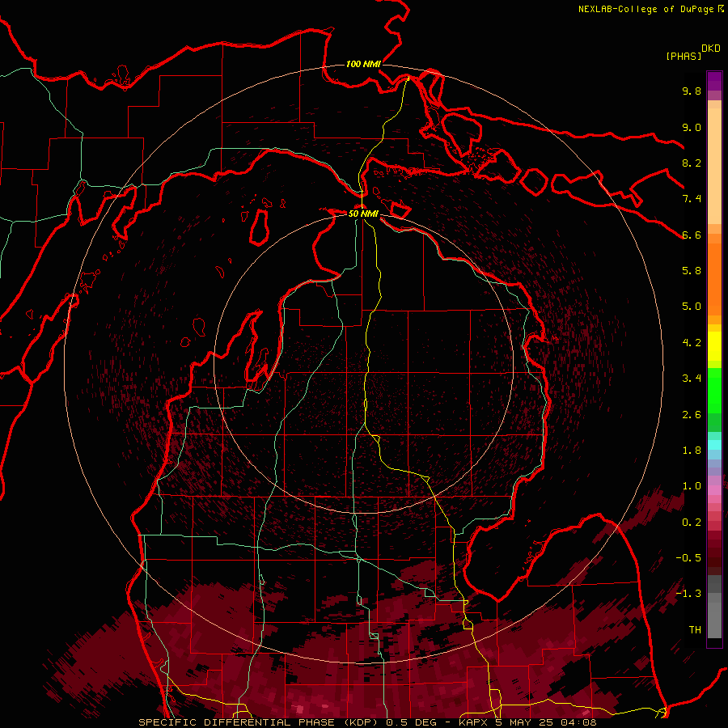This screenshot has height=728, width=728.
Task: Click the 0.2 scale value
Action: pyautogui.click(x=692, y=523)
